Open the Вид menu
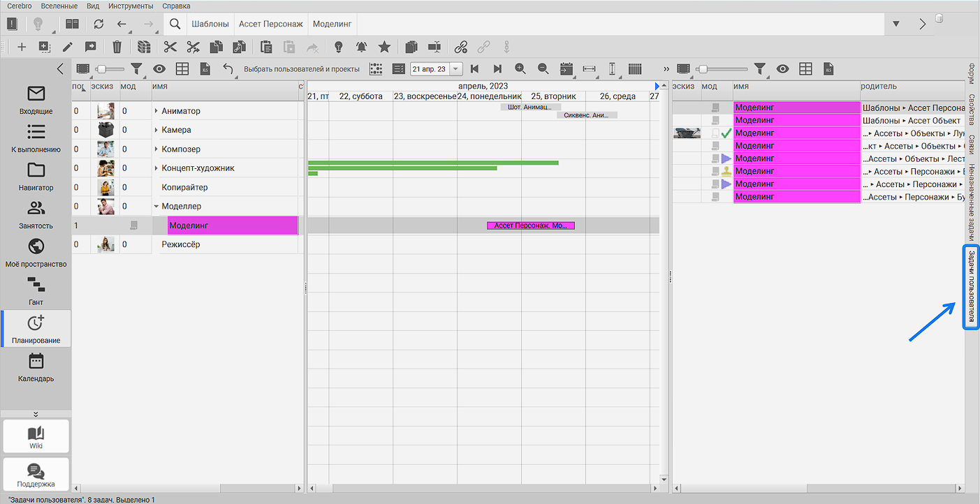The height and width of the screenshot is (504, 980). click(93, 6)
